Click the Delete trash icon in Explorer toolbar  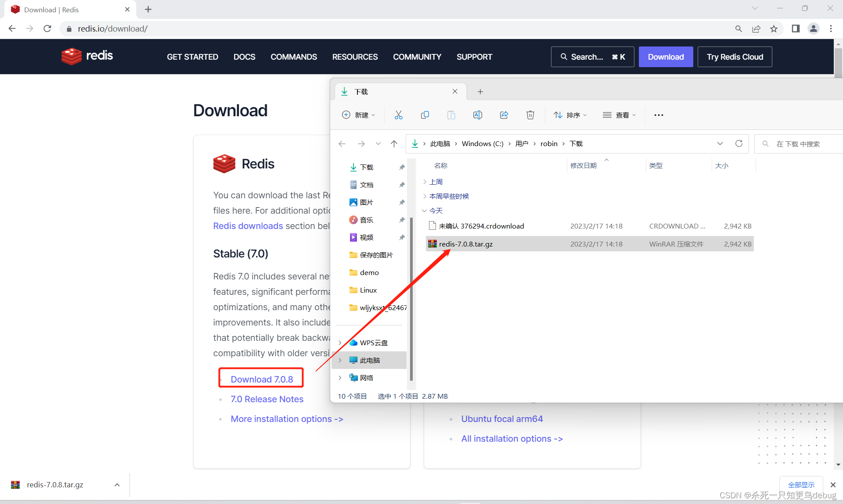(x=530, y=115)
